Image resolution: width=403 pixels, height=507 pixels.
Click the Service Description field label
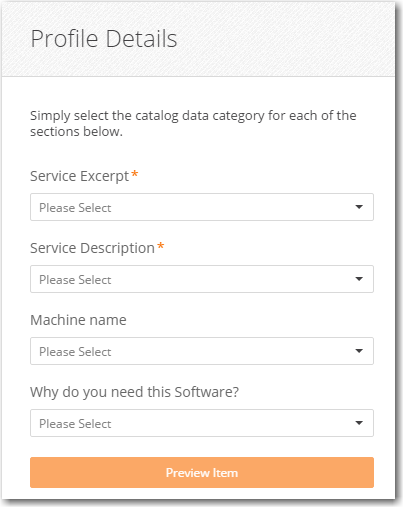(x=92, y=248)
